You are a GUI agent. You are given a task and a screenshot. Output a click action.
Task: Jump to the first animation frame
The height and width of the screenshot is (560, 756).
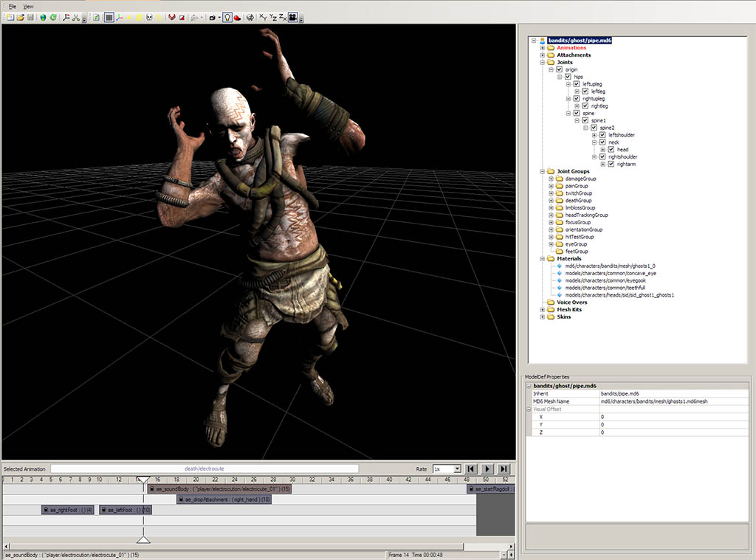[471, 469]
